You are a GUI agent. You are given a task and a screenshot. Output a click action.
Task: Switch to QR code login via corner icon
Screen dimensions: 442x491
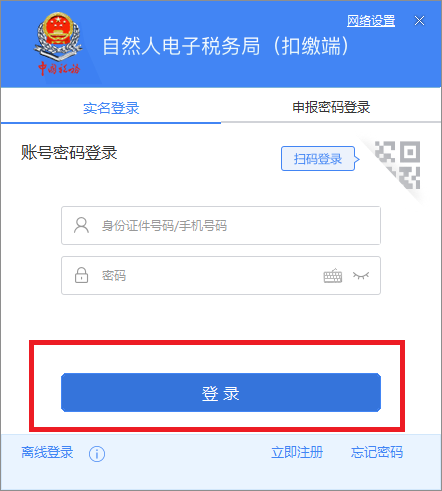pos(397,165)
